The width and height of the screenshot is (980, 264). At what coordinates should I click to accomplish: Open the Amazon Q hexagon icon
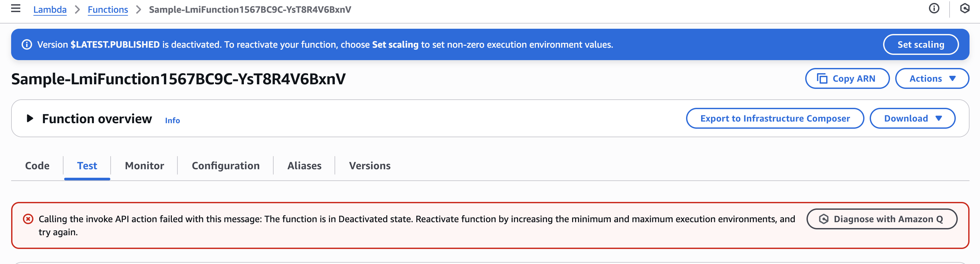coord(964,8)
